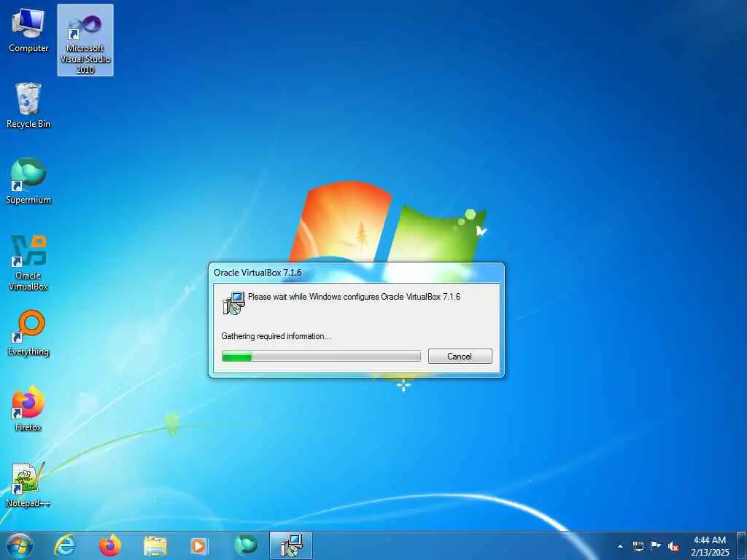
Task: Click the installer icon in the dialog
Action: (x=233, y=303)
